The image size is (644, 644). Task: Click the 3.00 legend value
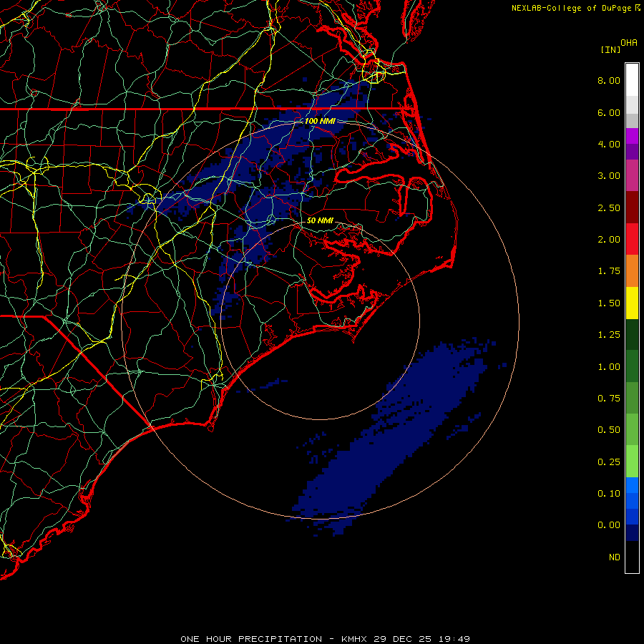pos(609,176)
